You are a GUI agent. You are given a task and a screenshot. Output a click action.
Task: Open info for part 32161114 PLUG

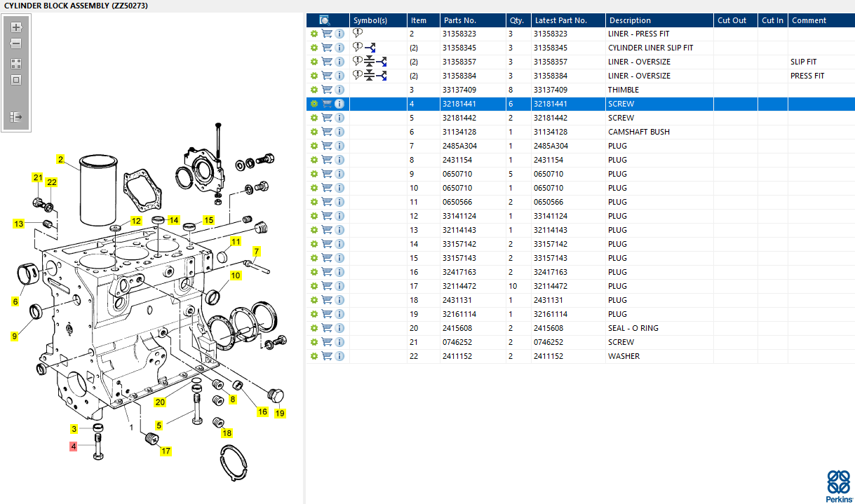[x=339, y=314]
